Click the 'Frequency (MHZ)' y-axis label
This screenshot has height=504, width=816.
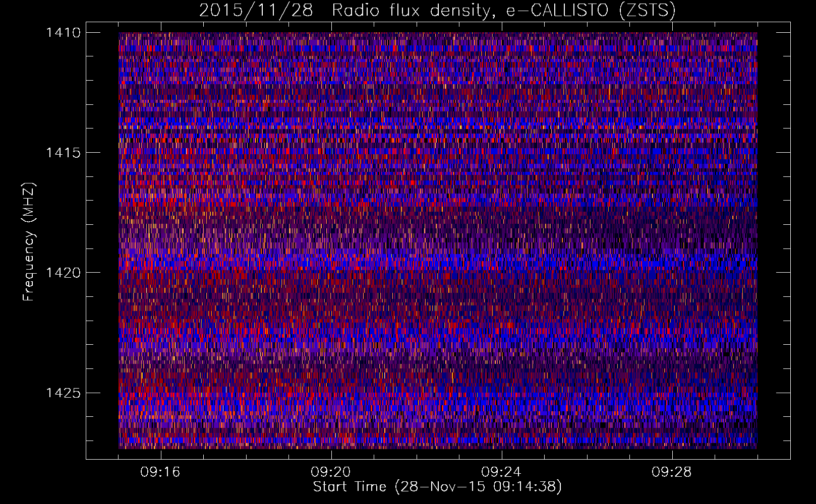click(x=29, y=242)
